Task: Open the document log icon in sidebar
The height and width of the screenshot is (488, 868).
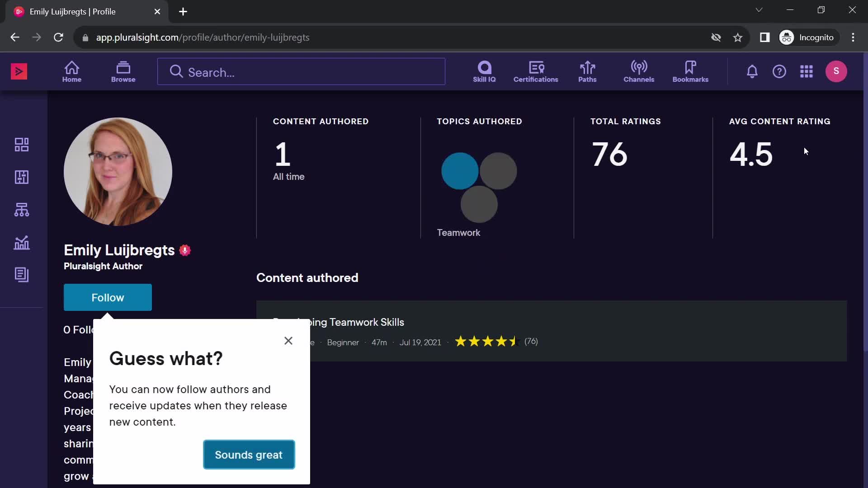Action: click(22, 275)
